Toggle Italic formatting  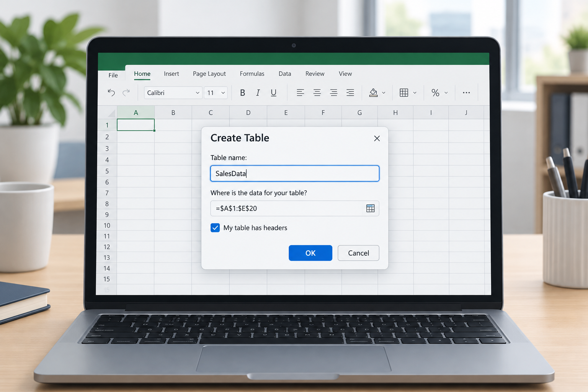click(x=258, y=93)
